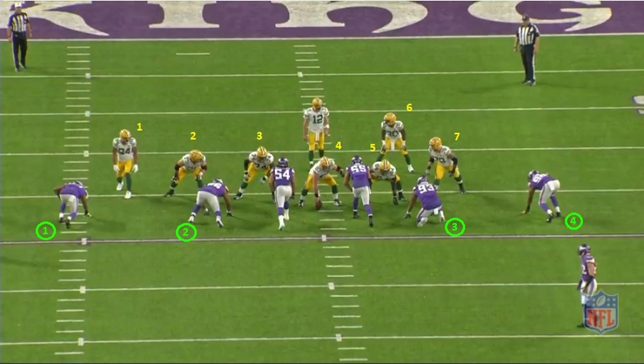Image resolution: width=644 pixels, height=364 pixels.
Task: Click the green circled number 2
Action: pos(186,232)
